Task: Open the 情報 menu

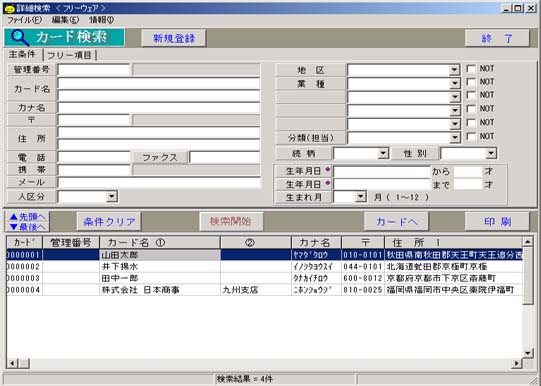Action: pos(101,20)
